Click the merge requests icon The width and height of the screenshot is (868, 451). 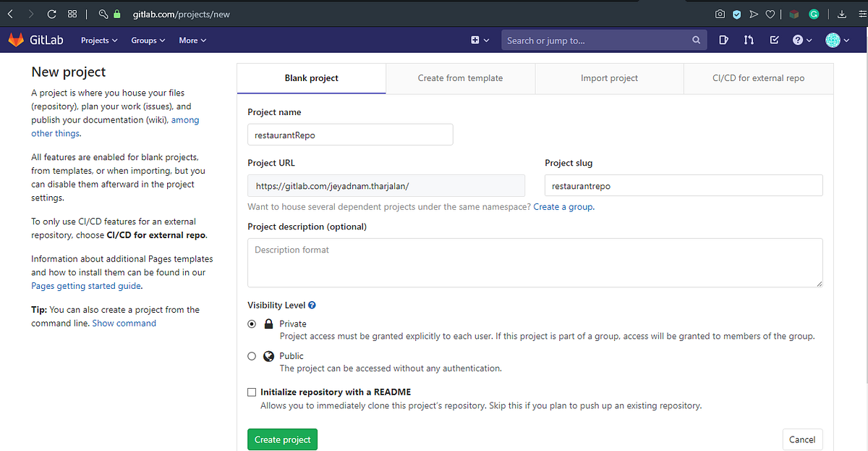(749, 40)
